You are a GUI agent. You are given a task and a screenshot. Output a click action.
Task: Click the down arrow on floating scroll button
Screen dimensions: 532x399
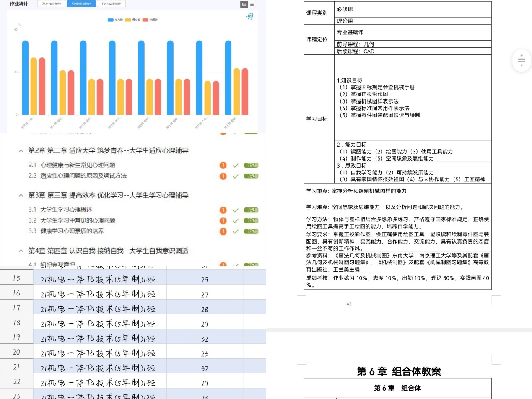click(522, 65)
